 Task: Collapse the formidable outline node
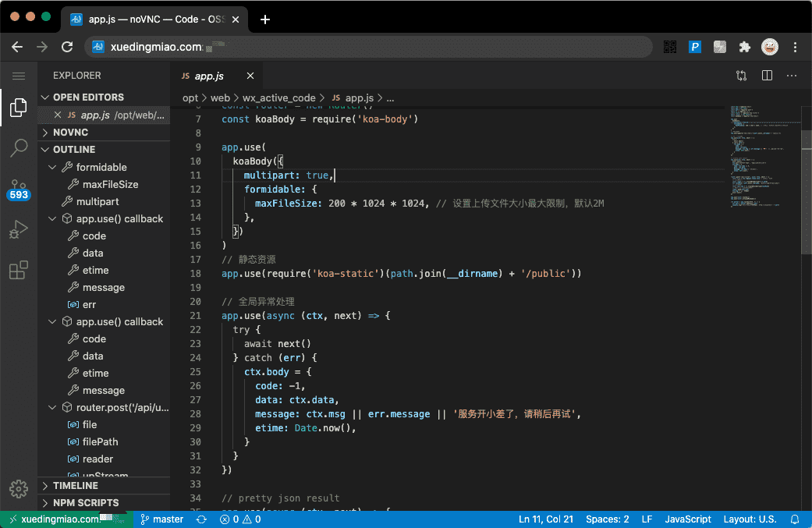click(x=53, y=168)
